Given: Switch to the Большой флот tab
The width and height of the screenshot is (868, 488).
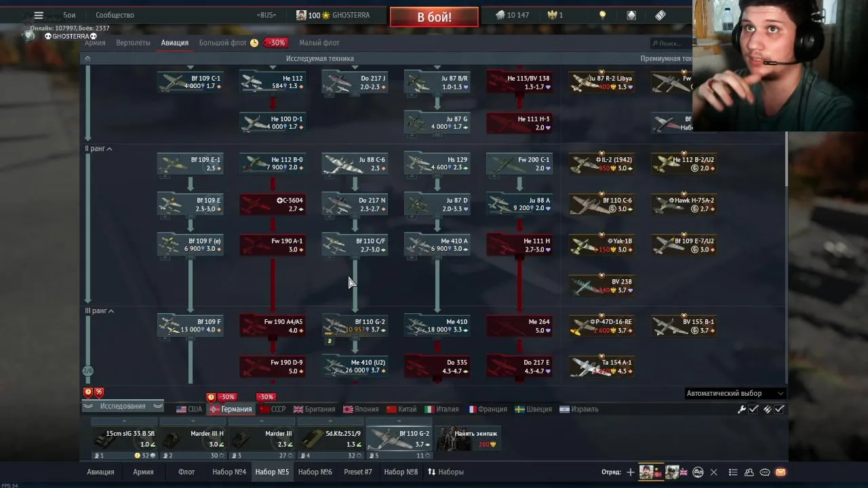Looking at the screenshot, I should pos(222,43).
